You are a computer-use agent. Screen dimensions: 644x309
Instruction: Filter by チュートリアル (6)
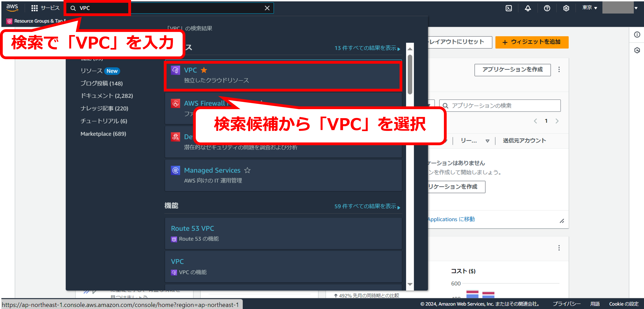click(x=104, y=121)
